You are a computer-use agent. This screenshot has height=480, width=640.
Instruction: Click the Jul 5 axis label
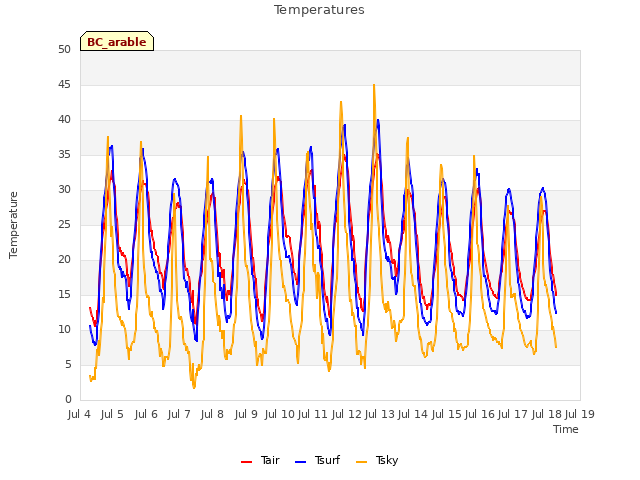[112, 414]
